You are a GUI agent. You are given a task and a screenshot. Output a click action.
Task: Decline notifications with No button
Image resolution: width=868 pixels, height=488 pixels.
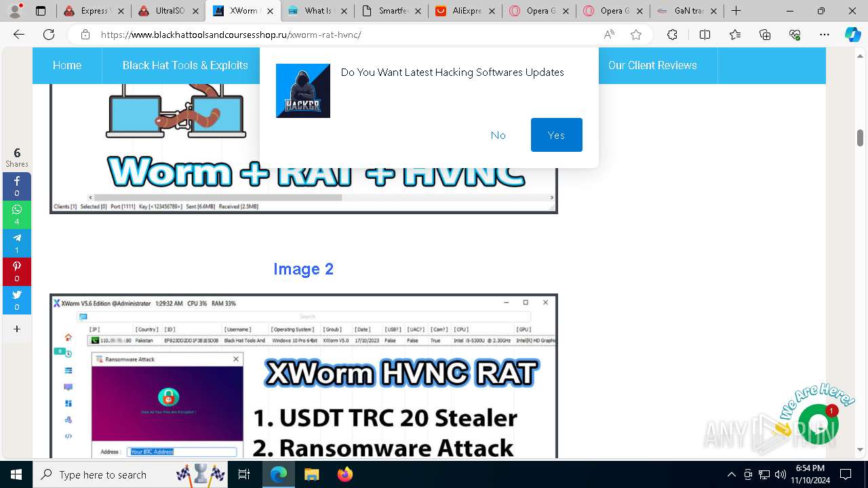pyautogui.click(x=498, y=135)
